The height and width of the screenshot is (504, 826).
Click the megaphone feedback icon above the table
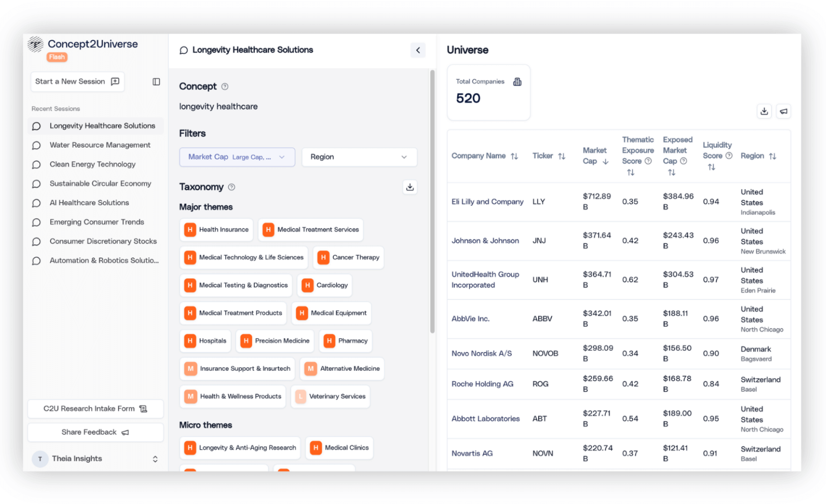(783, 111)
